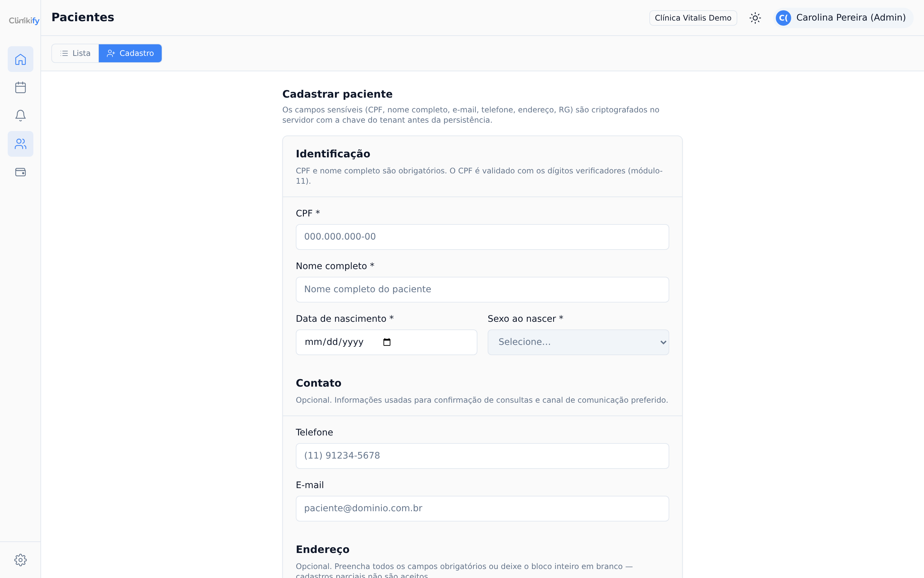
Task: Open the calendar agenda sidebar icon
Action: click(21, 88)
